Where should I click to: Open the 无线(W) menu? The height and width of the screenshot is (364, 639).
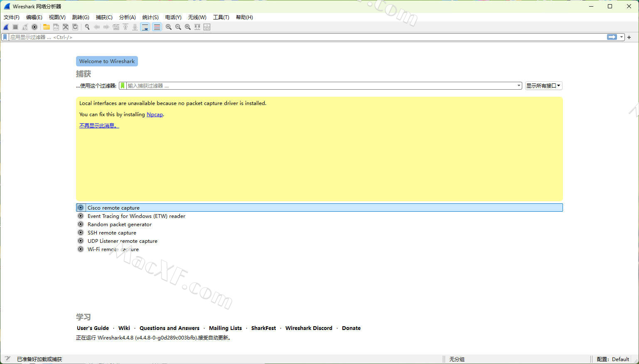coord(197,17)
